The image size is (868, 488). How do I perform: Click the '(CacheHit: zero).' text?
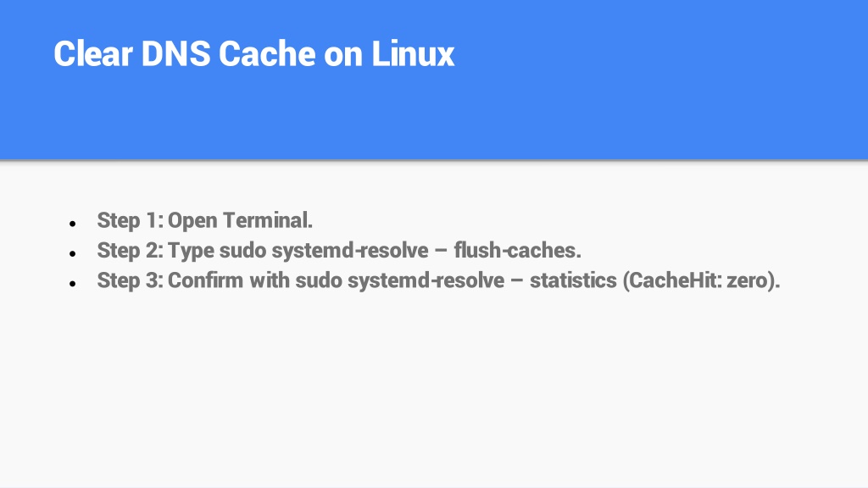point(701,280)
